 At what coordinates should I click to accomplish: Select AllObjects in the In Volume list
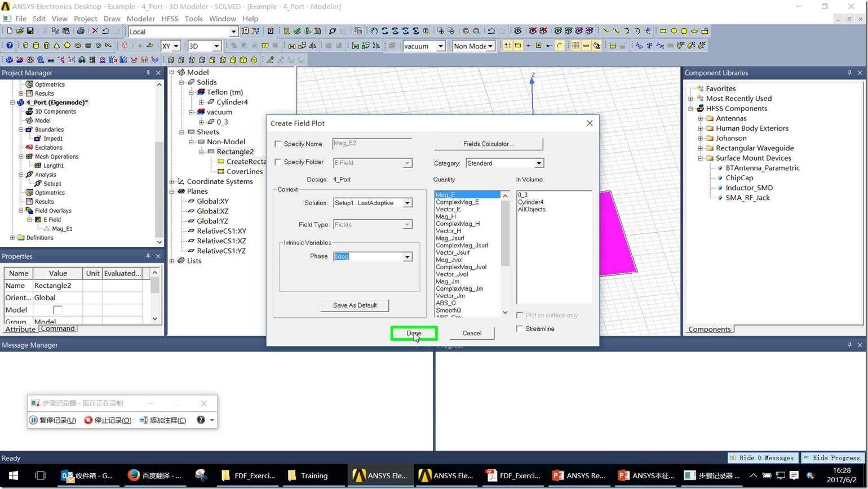point(532,210)
